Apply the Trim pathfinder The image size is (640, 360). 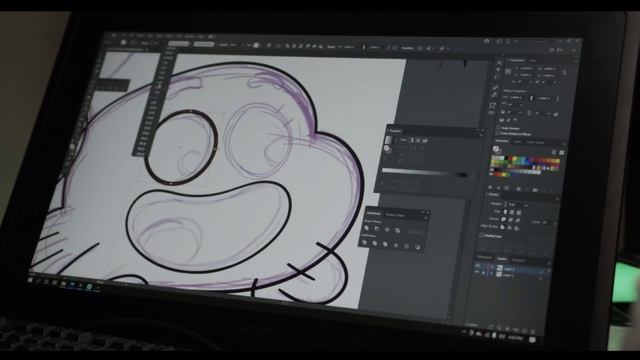point(374,243)
